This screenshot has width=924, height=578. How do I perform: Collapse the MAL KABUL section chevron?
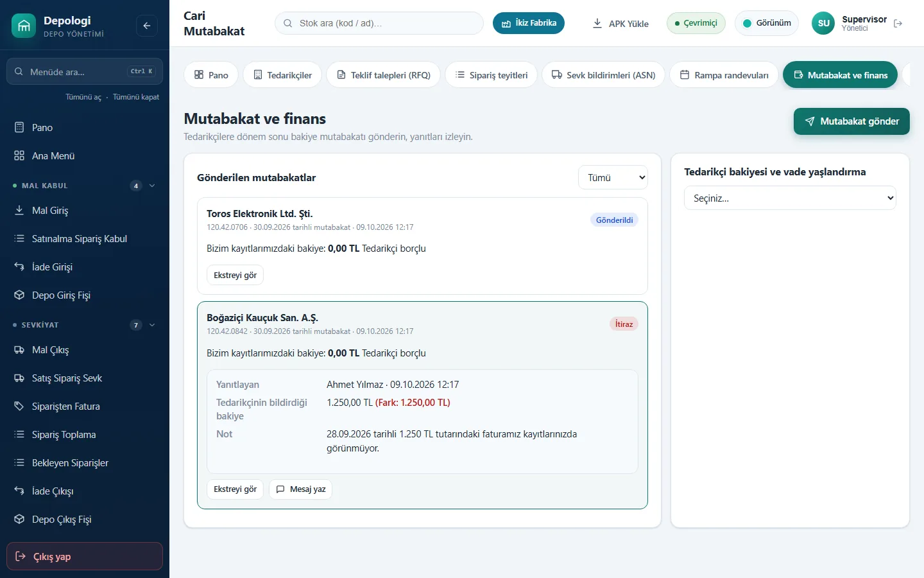point(152,186)
